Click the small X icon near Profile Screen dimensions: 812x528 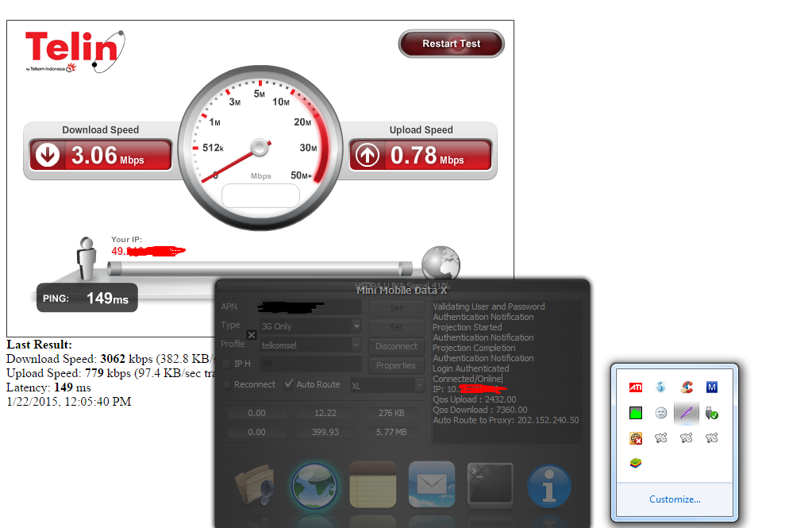[x=251, y=335]
